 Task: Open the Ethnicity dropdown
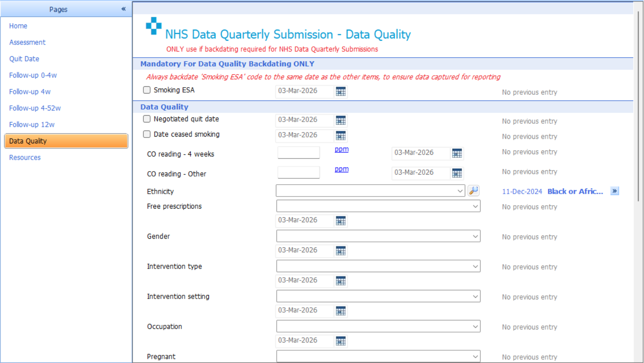pyautogui.click(x=370, y=191)
